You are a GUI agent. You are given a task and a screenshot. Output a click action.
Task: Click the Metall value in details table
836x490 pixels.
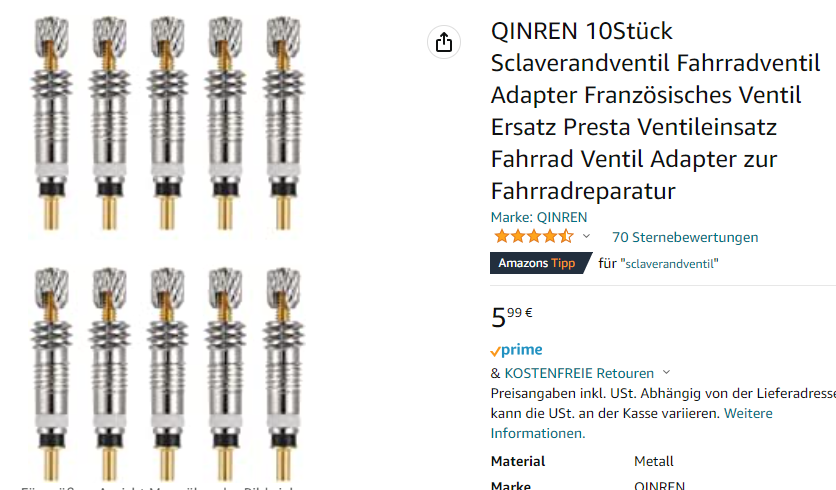point(654,461)
